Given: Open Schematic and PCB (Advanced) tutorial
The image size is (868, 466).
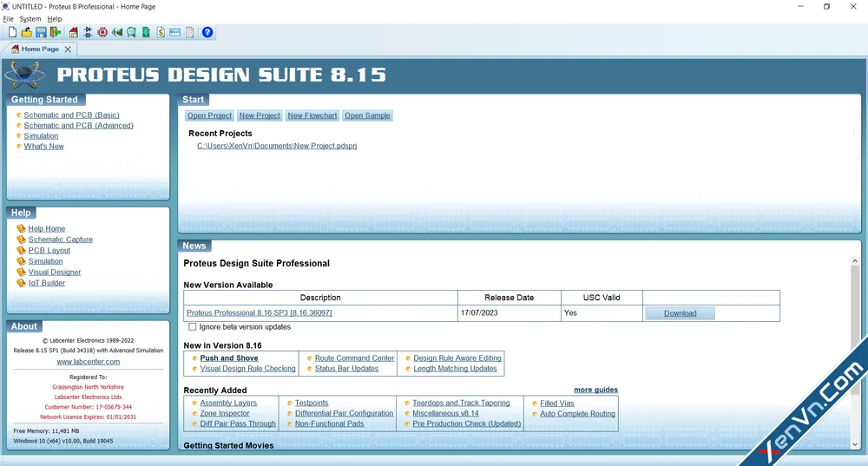Looking at the screenshot, I should 79,126.
